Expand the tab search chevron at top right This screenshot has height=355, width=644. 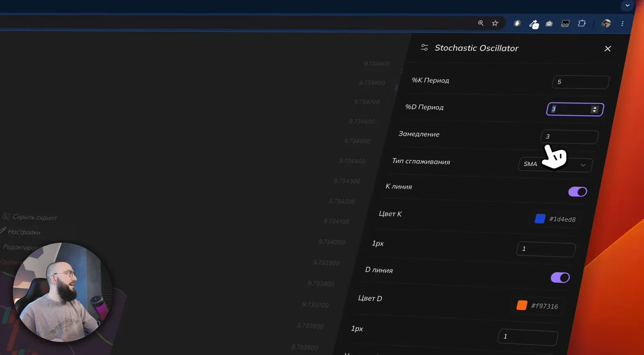click(627, 6)
